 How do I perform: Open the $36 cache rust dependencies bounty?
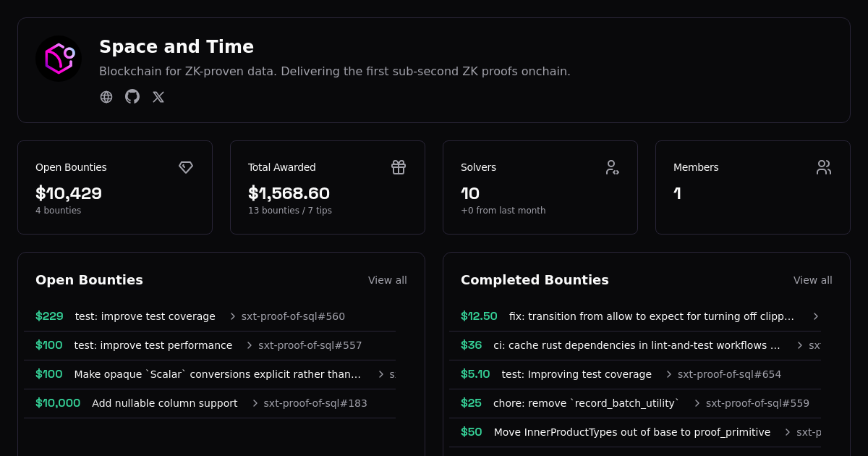[637, 345]
